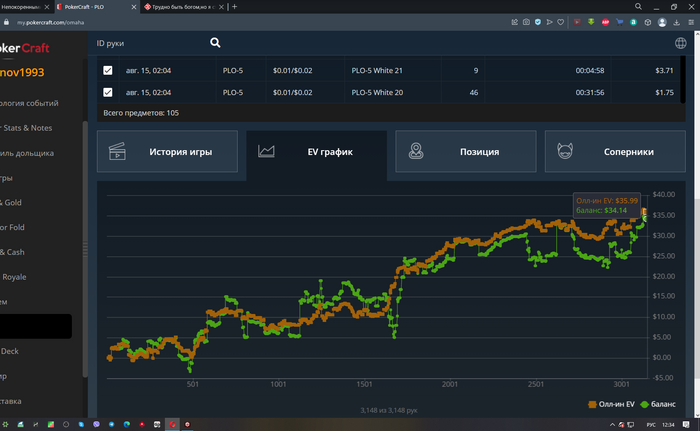700x431 pixels.
Task: Uncheck the PLO-5 White 20 row checkbox
Action: click(x=108, y=92)
